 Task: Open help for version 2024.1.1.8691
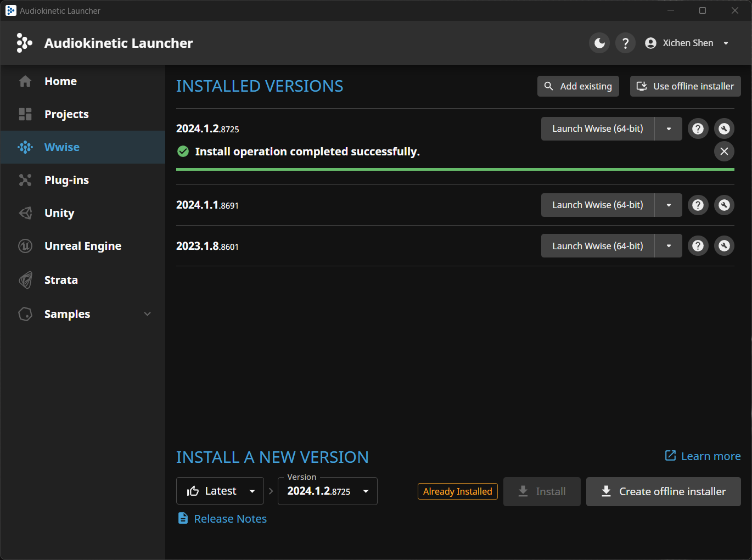(x=698, y=205)
